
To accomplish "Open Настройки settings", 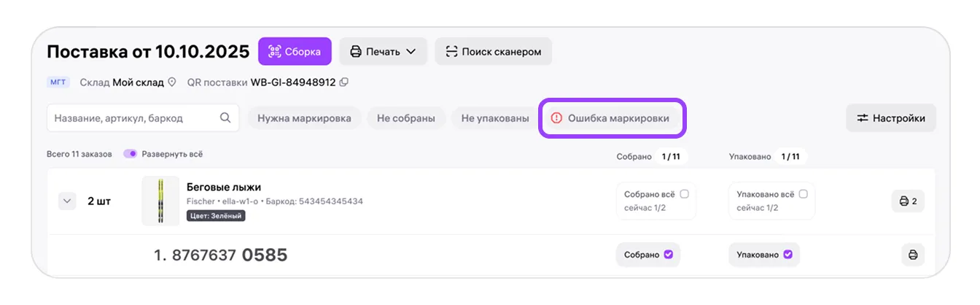I will [891, 118].
